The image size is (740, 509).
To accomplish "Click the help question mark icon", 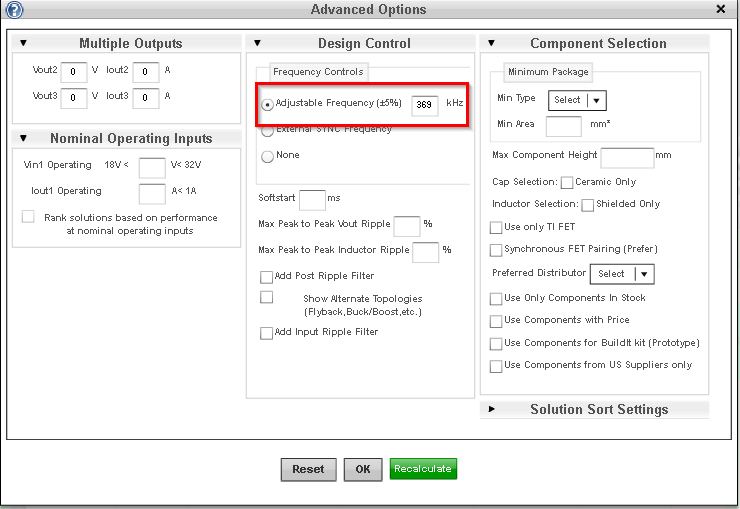I will tap(14, 10).
